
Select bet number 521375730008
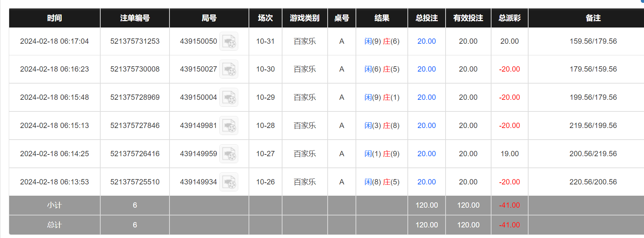[135, 69]
